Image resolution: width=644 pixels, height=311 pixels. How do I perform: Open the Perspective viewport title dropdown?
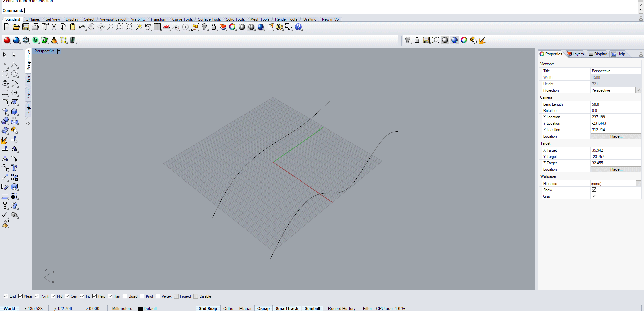point(59,51)
